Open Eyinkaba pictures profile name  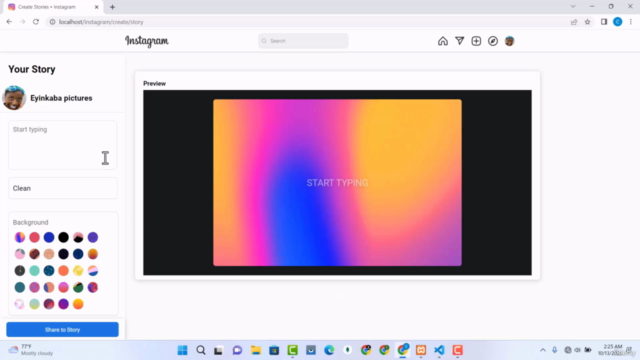coord(61,98)
